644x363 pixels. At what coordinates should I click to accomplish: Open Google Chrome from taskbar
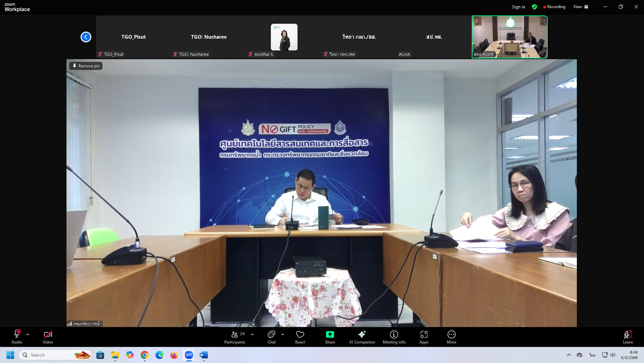tap(145, 355)
